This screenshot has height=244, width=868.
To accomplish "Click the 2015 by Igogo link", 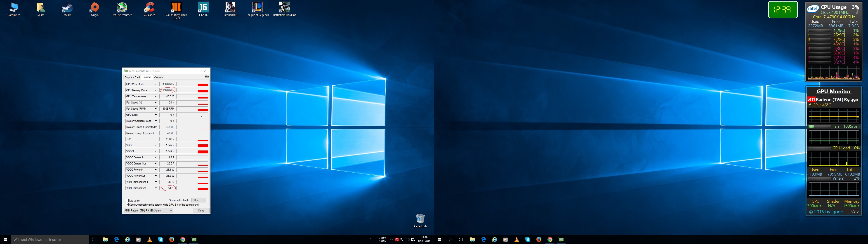I will [x=826, y=212].
